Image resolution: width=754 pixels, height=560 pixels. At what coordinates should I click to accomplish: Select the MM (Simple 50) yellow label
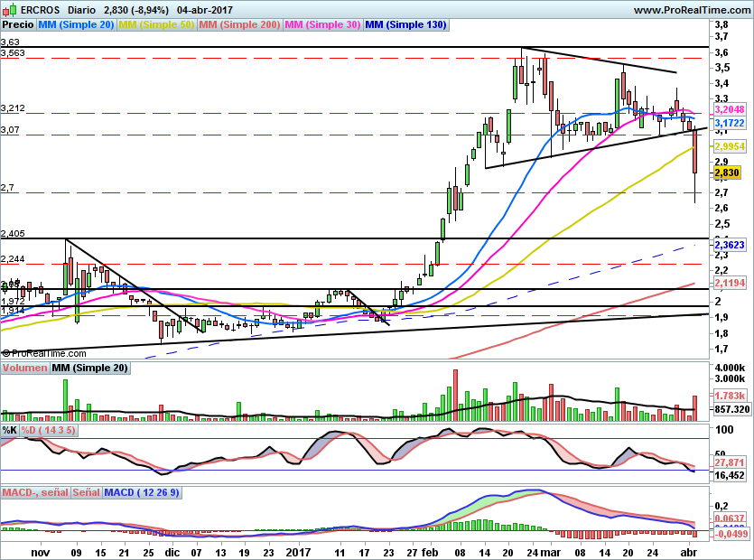[156, 24]
